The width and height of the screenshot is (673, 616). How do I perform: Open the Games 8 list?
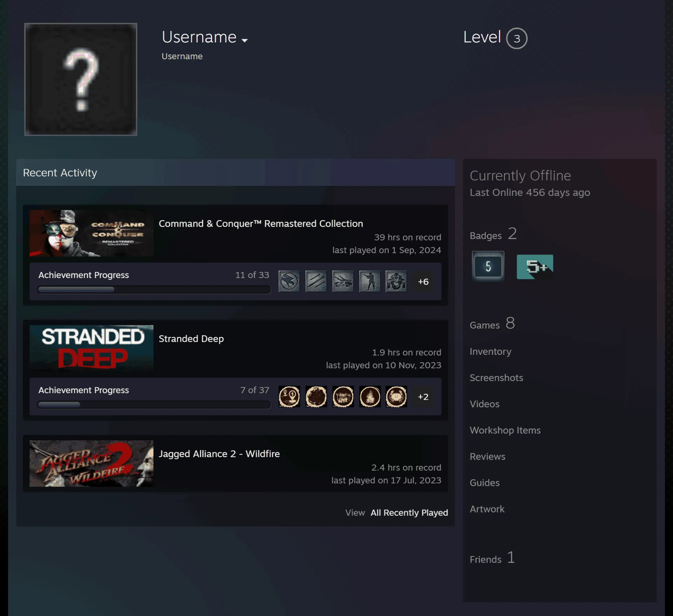[492, 324]
